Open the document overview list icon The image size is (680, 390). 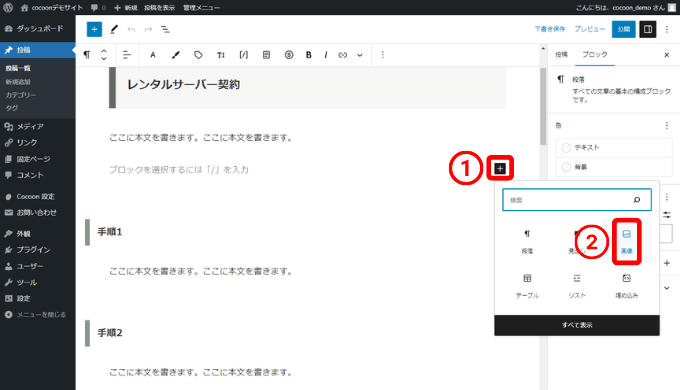tap(165, 29)
